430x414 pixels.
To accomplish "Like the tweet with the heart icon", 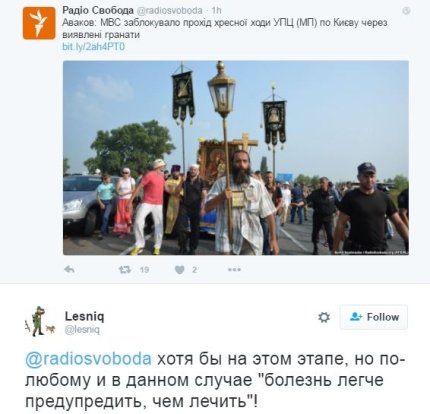I will tap(180, 270).
